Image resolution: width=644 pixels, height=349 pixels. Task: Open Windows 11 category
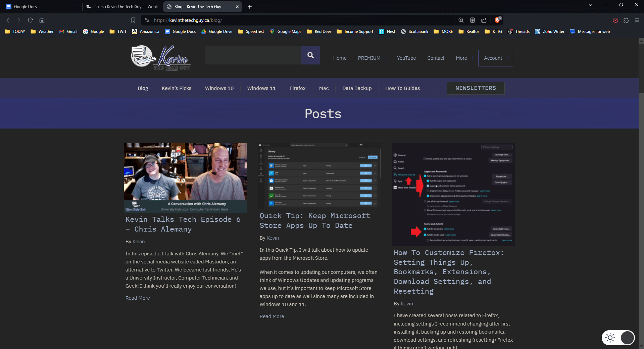coord(261,88)
